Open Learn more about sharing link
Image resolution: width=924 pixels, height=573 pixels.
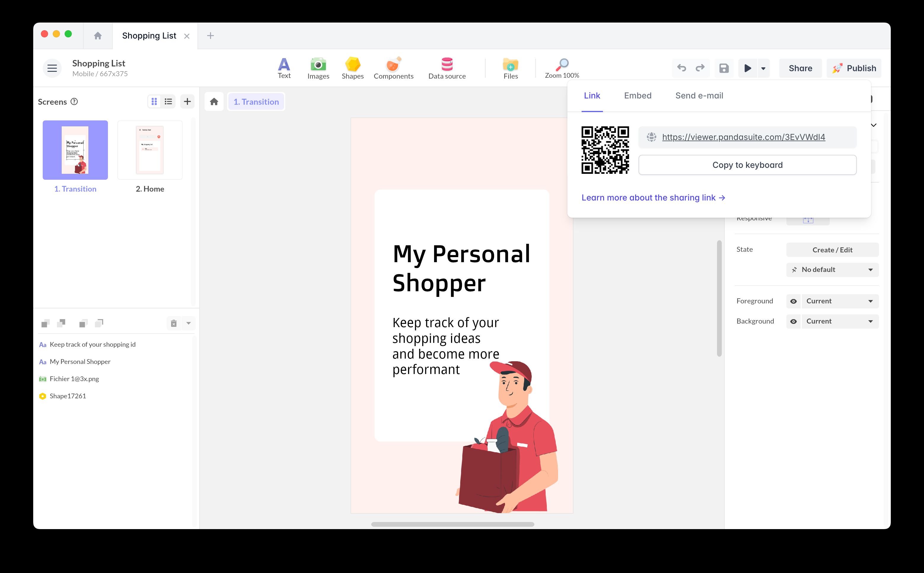[x=653, y=198]
